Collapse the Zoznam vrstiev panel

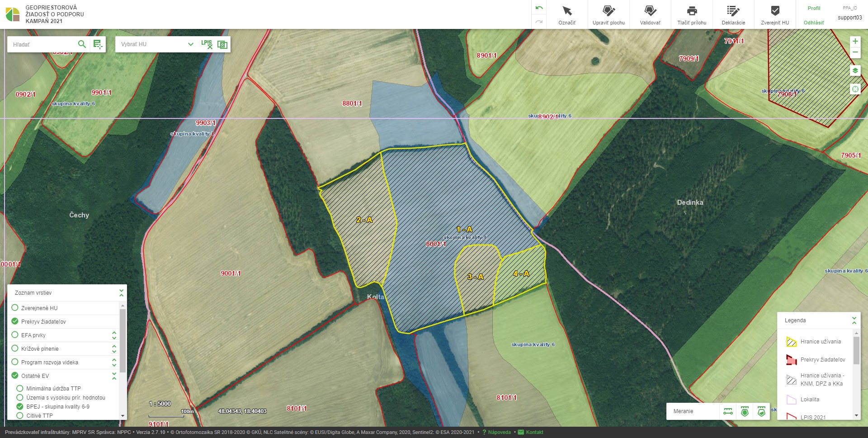(x=121, y=293)
